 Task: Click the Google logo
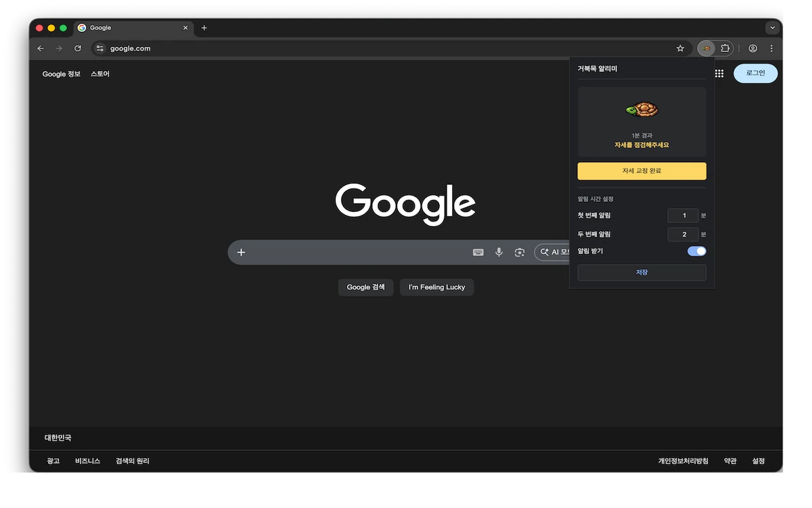405,204
